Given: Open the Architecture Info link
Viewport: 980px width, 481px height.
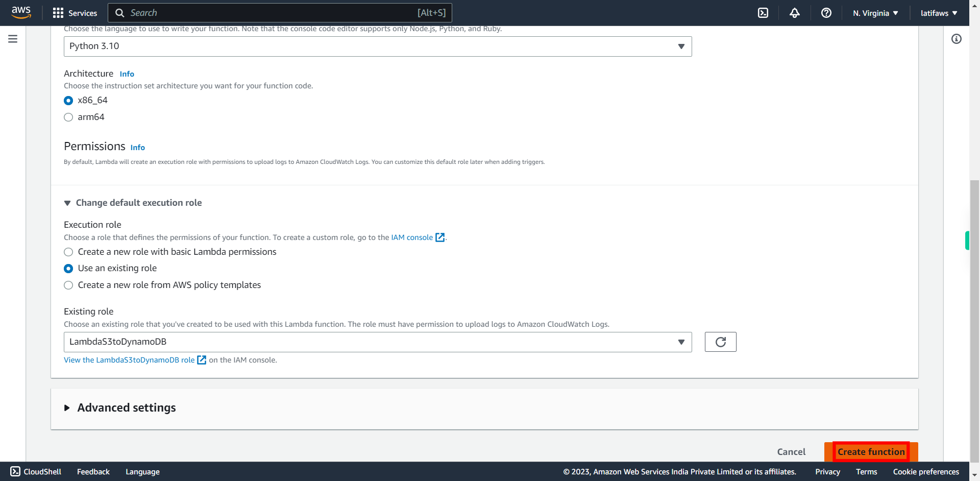Looking at the screenshot, I should point(127,74).
